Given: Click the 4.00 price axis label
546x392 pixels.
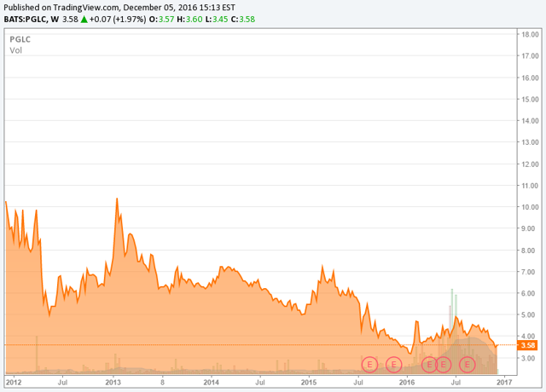Looking at the screenshot, I should [x=530, y=336].
